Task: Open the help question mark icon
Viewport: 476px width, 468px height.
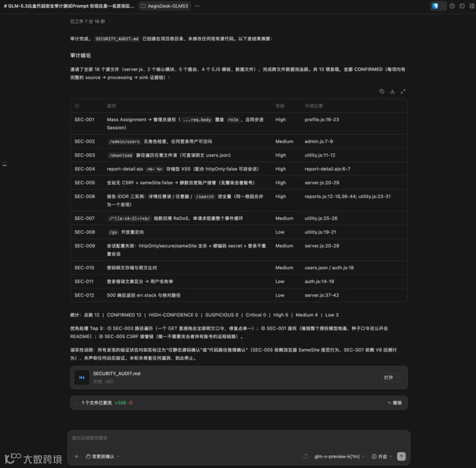Action: (452, 6)
